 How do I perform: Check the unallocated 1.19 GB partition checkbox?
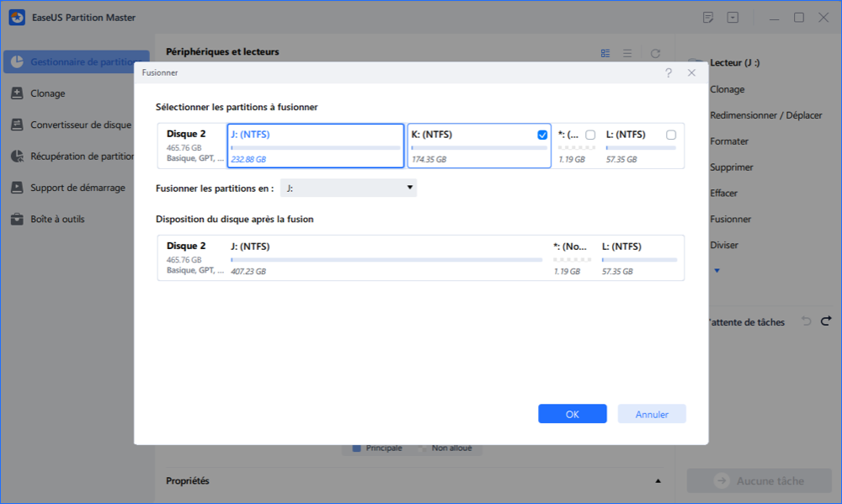[590, 135]
